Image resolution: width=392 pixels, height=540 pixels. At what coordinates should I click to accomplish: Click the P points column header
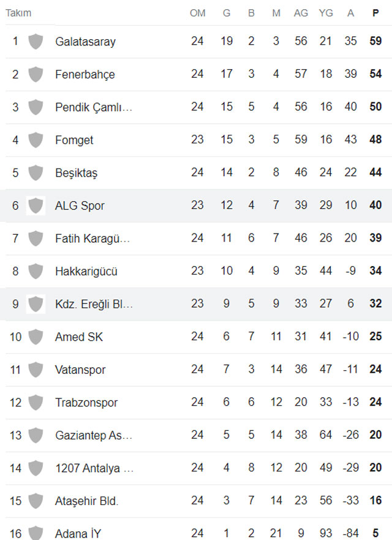(375, 13)
